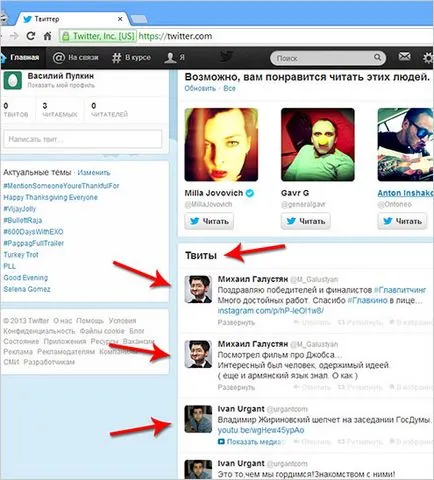This screenshot has width=434, height=480.
Task: Open О нас footer link
Action: 63,321
